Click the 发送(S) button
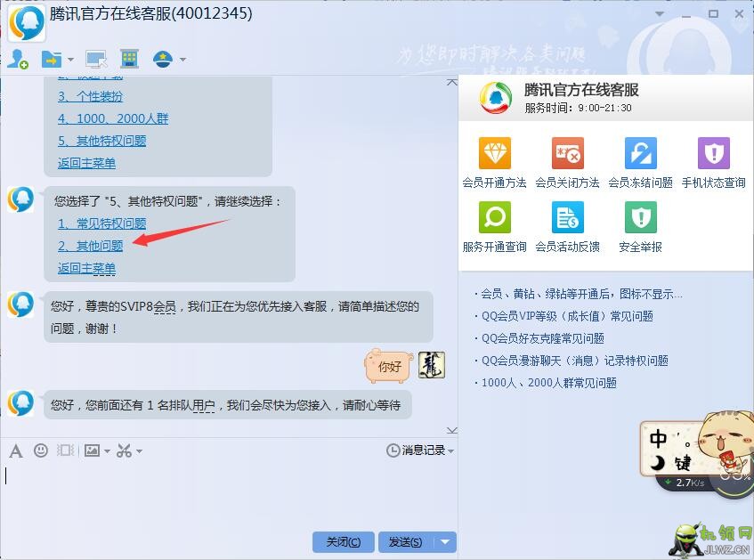Screen dimensions: 754x560 click(x=406, y=542)
